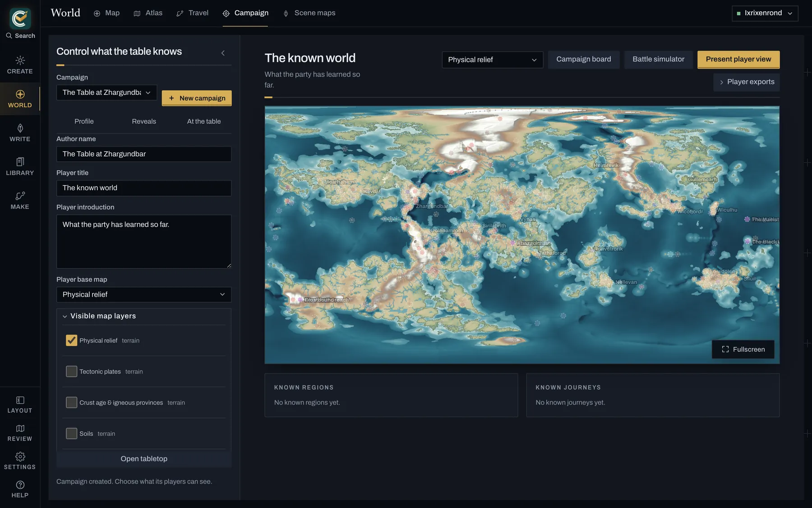This screenshot has width=812, height=508.
Task: Enable Crust age & igneous provinces layer
Action: tap(71, 402)
